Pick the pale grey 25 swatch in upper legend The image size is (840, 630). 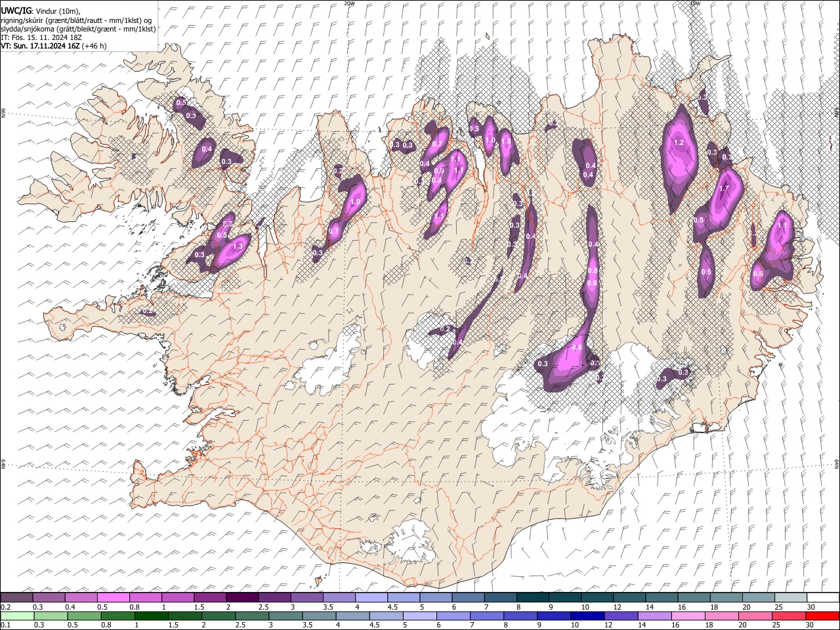point(790,597)
